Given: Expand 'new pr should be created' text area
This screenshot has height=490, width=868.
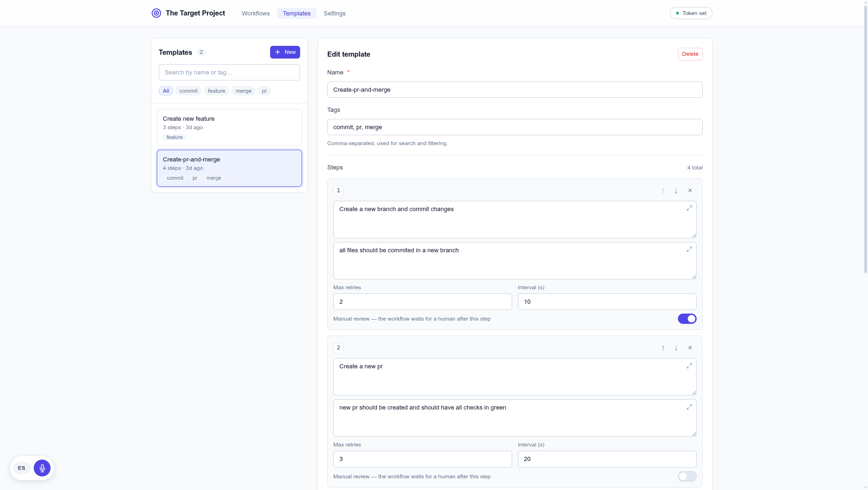Looking at the screenshot, I should click(689, 407).
